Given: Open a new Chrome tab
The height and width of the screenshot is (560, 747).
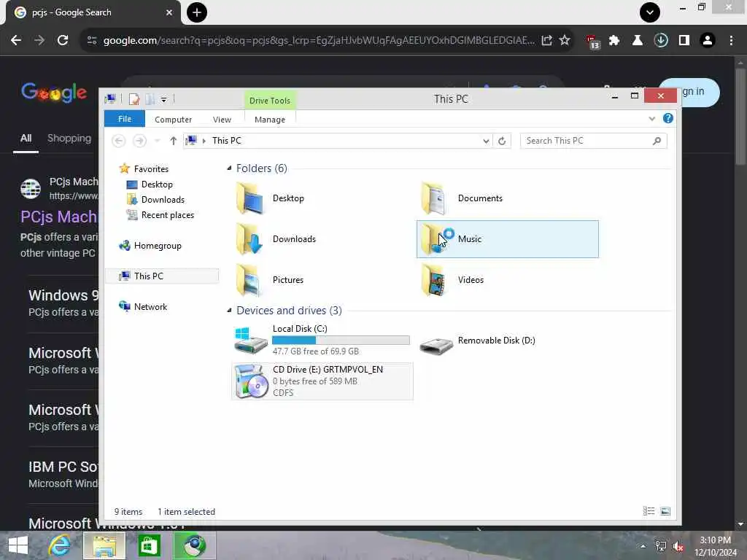Looking at the screenshot, I should 197,12.
